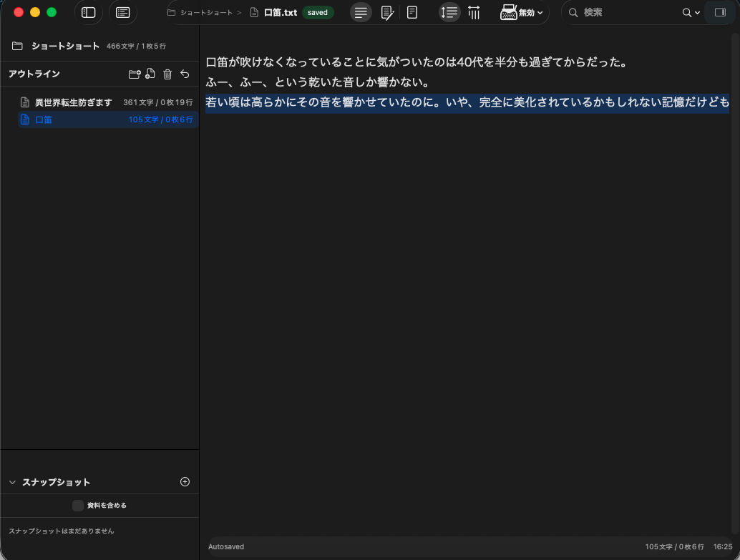Click the folder icon beside ショートショート
The width and height of the screenshot is (740, 560).
tap(17, 46)
